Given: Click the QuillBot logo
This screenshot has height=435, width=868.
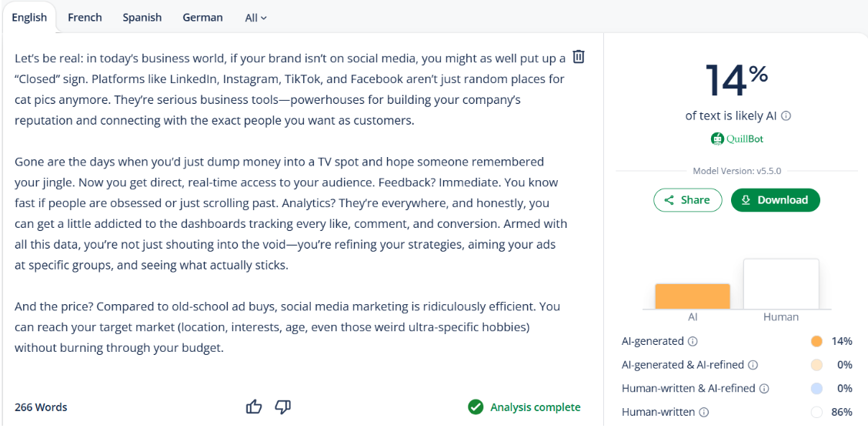Looking at the screenshot, I should point(737,139).
